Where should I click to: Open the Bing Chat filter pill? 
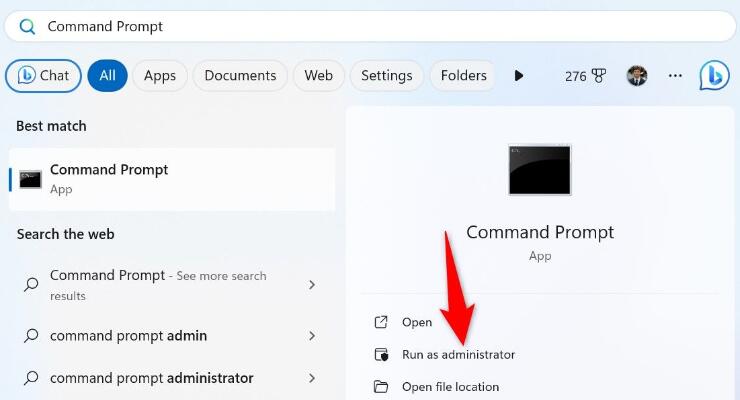43,75
